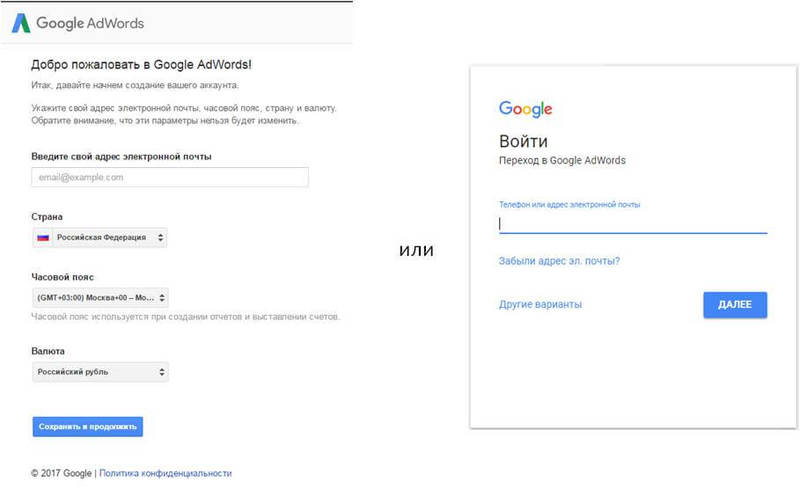Select the "Другие варианты" link
Viewport: 800px width, 489px height.
[540, 304]
